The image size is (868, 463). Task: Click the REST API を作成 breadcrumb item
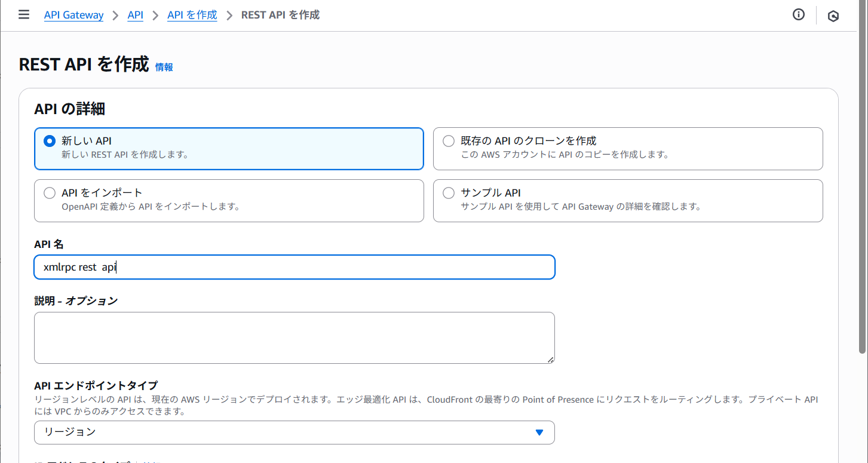280,15
